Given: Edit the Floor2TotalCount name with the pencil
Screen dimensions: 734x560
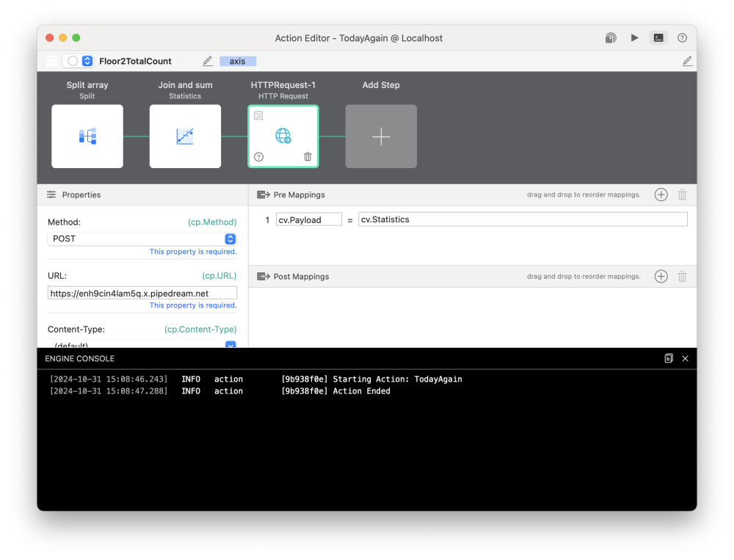Looking at the screenshot, I should pos(208,62).
